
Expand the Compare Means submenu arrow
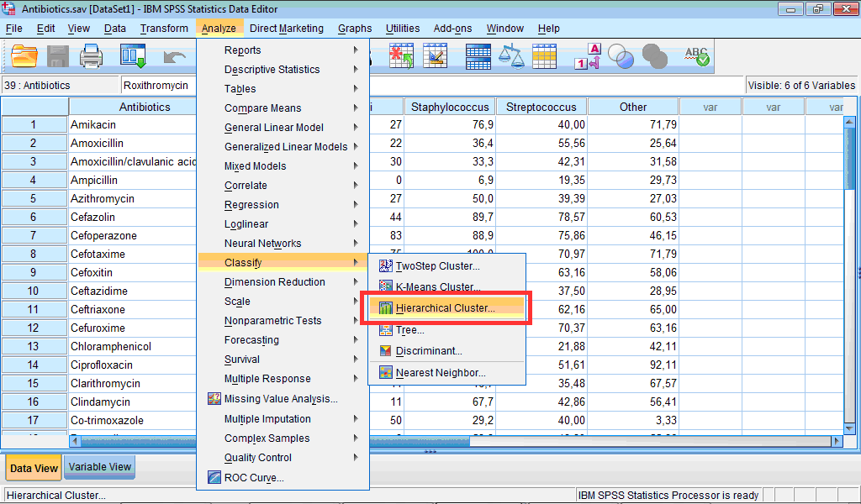point(356,108)
